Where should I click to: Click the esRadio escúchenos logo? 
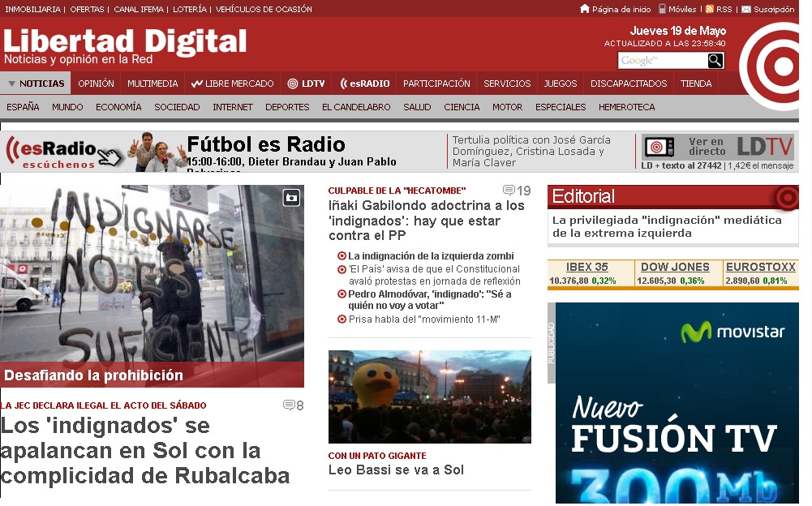coord(59,152)
